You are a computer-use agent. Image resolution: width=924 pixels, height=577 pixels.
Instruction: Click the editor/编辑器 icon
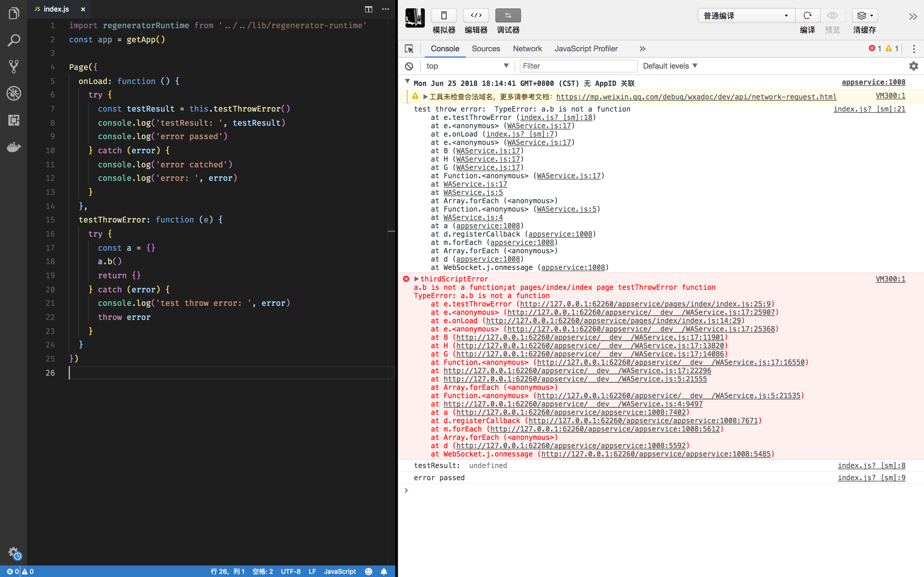tap(476, 15)
